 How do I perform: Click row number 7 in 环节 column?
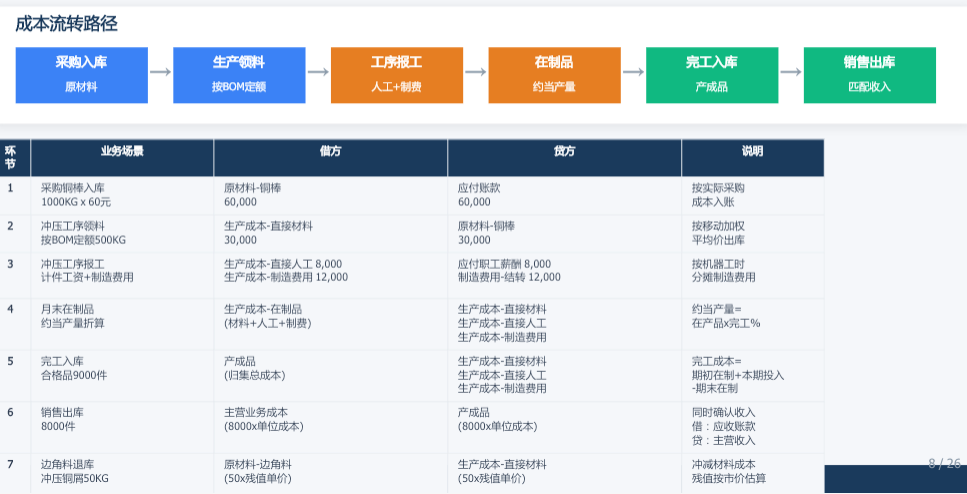pos(10,464)
